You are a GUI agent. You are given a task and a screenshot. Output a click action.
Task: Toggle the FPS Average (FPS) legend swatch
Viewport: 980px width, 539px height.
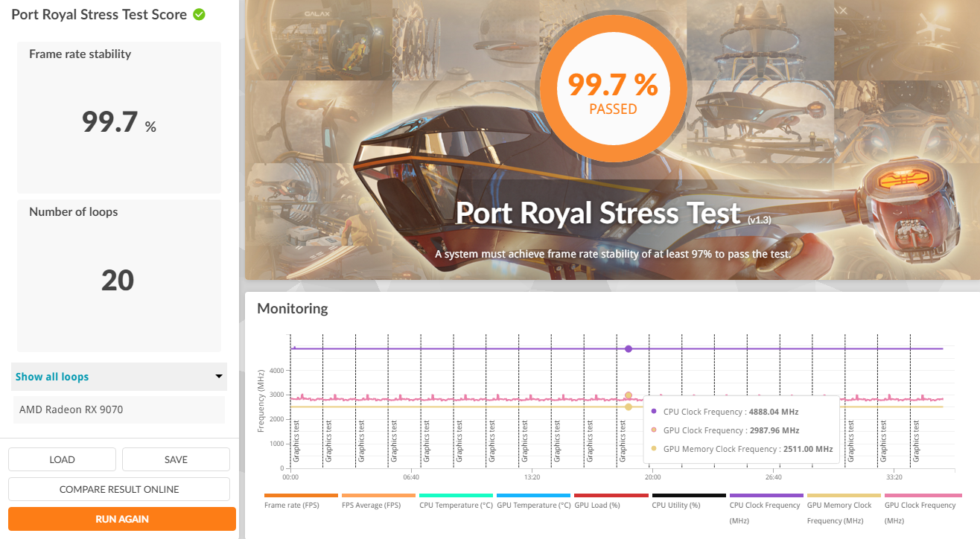pyautogui.click(x=378, y=495)
